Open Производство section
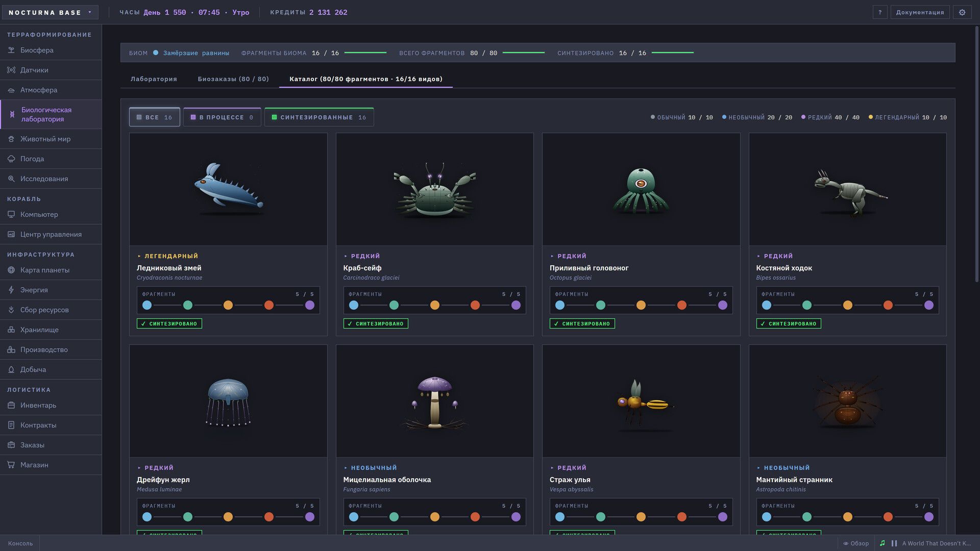 coord(51,349)
